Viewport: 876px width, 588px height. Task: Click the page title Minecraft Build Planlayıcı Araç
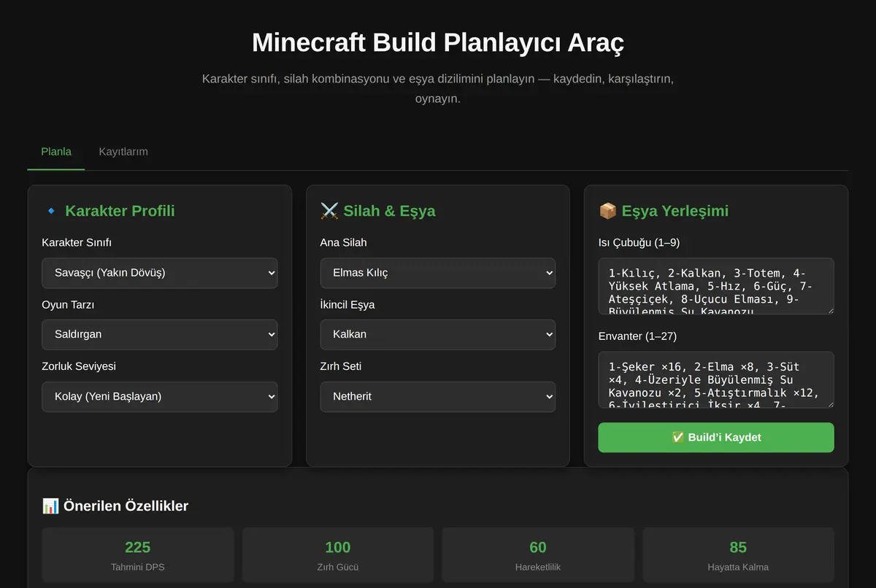point(438,42)
